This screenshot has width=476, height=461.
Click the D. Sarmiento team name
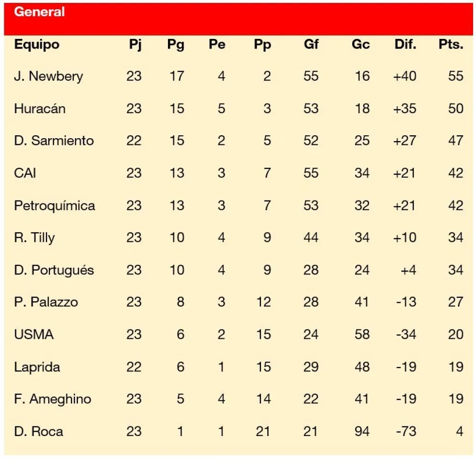pos(54,141)
